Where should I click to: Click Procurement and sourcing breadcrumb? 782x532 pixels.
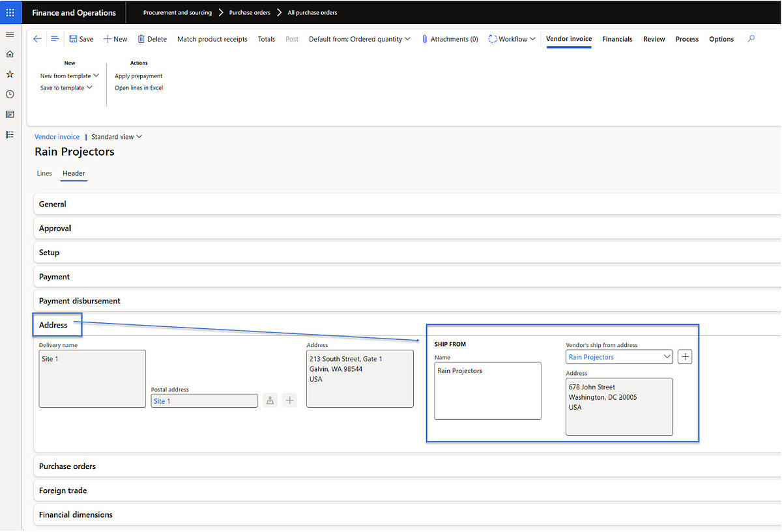point(177,12)
